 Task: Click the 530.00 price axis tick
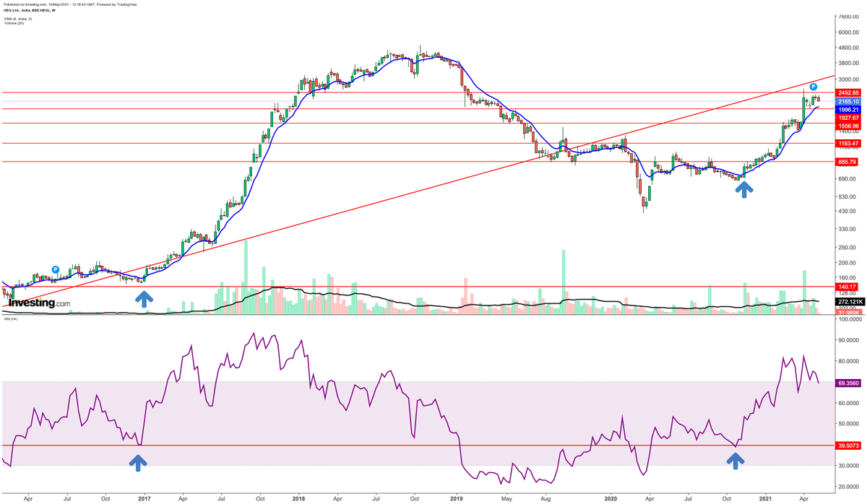click(848, 196)
